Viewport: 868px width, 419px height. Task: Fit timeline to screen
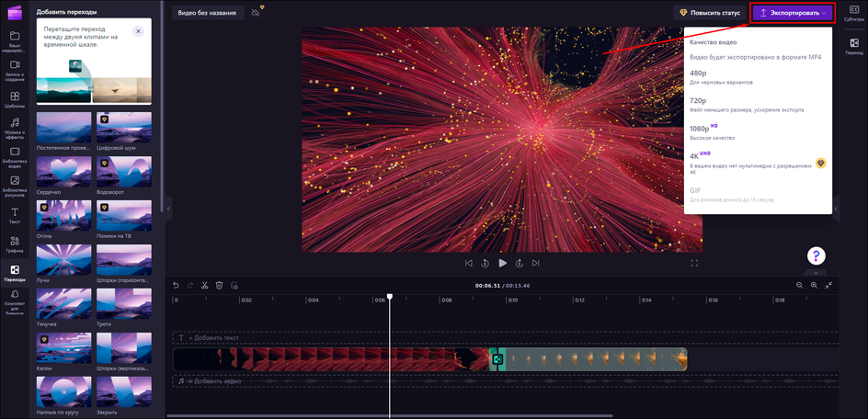[x=828, y=285]
